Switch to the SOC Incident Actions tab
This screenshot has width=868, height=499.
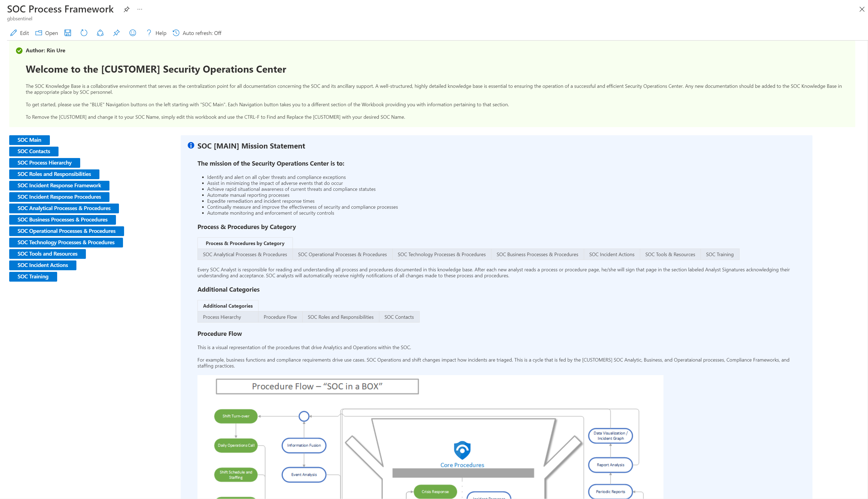611,254
